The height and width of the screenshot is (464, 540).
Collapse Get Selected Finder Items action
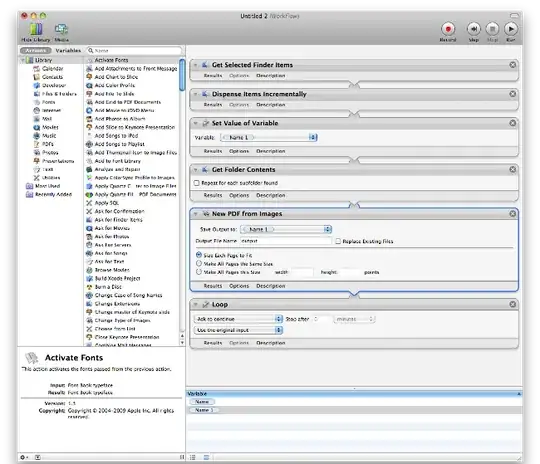tap(196, 65)
